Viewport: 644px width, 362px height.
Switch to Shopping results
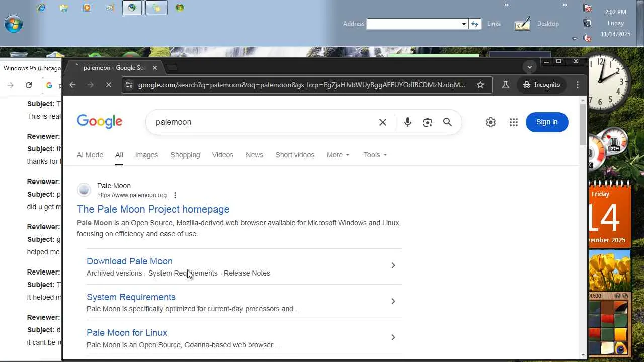(x=185, y=155)
